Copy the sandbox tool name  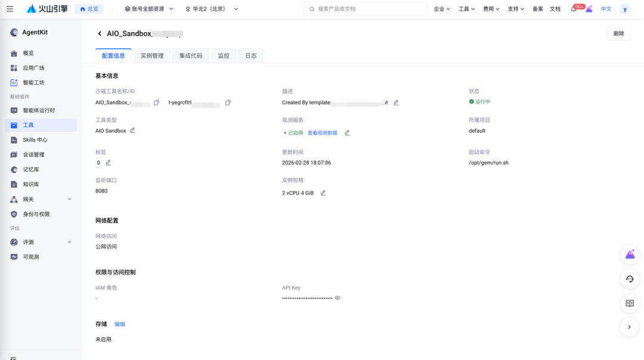pyautogui.click(x=156, y=103)
